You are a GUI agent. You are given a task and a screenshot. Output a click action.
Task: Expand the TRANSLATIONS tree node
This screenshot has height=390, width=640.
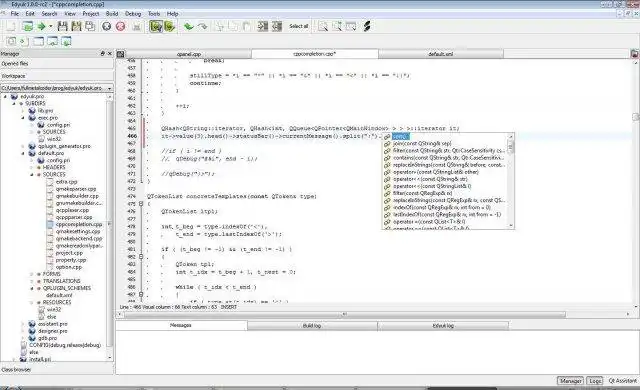pos(31,281)
